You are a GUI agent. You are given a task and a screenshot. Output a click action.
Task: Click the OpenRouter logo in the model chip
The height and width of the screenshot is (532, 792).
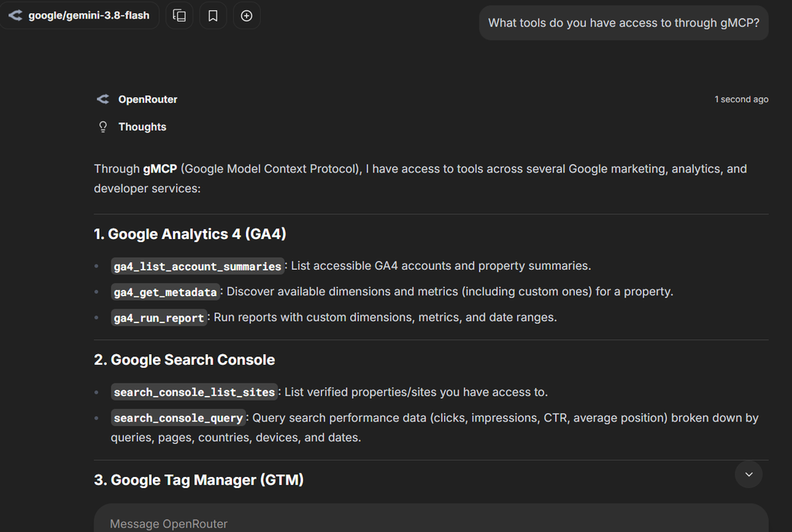tap(15, 15)
